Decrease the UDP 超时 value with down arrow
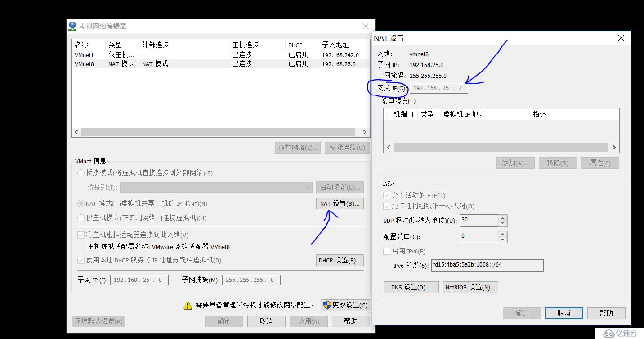The height and width of the screenshot is (339, 644). click(x=503, y=223)
